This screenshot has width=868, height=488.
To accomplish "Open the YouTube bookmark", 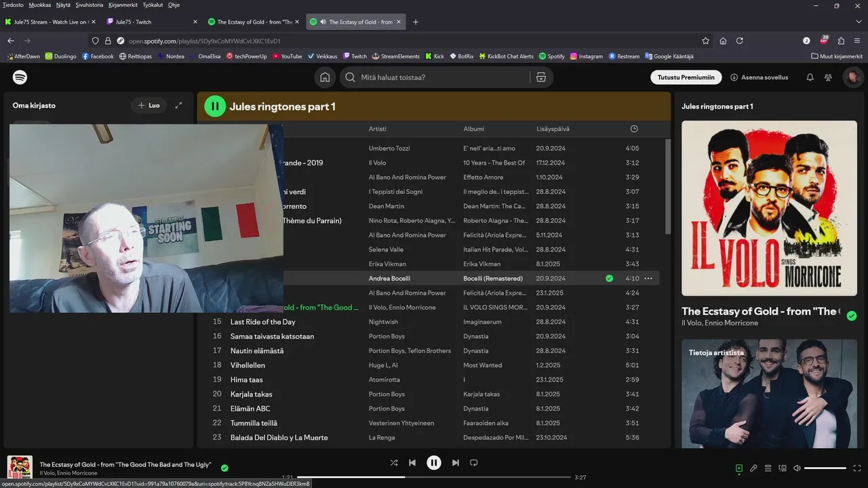I will click(x=287, y=56).
